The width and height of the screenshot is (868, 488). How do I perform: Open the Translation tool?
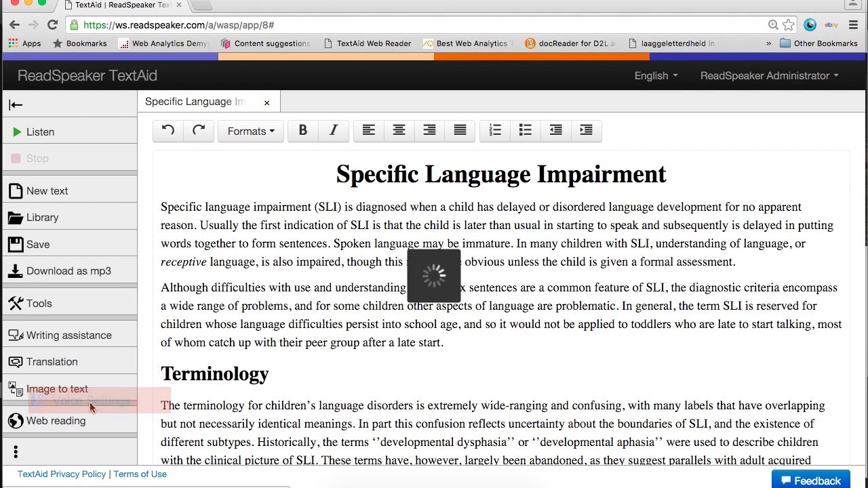[69, 361]
